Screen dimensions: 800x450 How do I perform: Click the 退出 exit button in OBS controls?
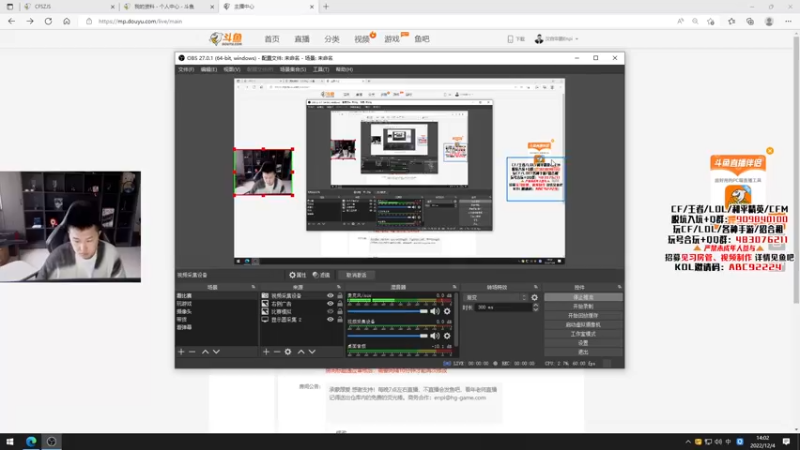[x=583, y=352]
